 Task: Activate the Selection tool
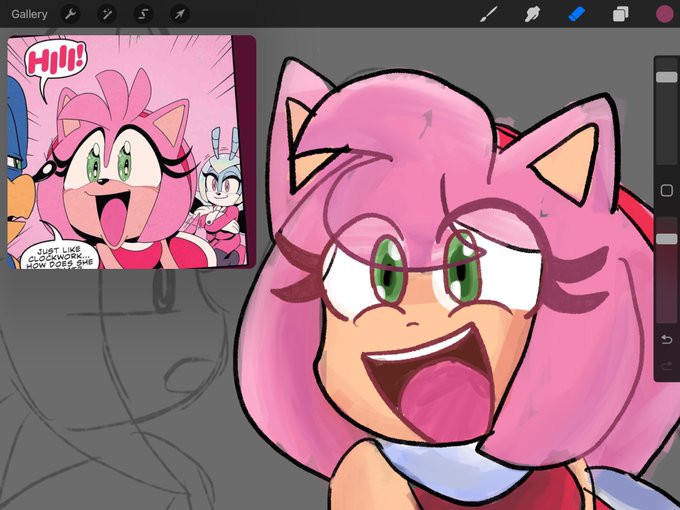(143, 14)
